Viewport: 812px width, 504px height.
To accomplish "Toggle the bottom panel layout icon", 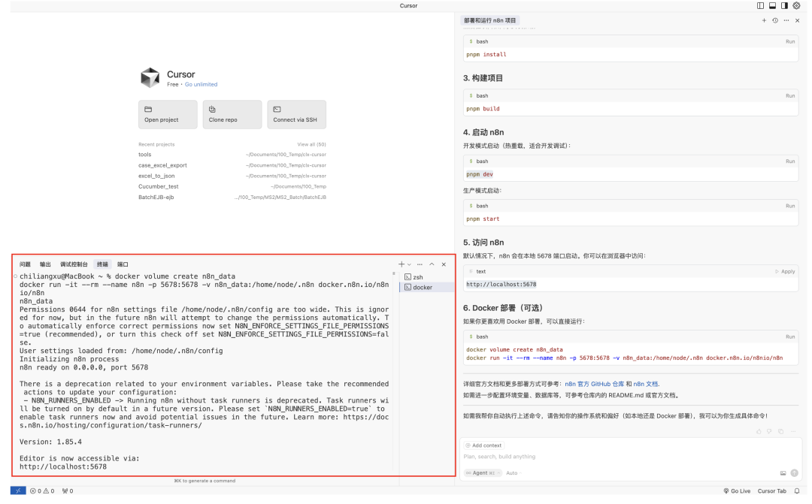I will point(772,6).
